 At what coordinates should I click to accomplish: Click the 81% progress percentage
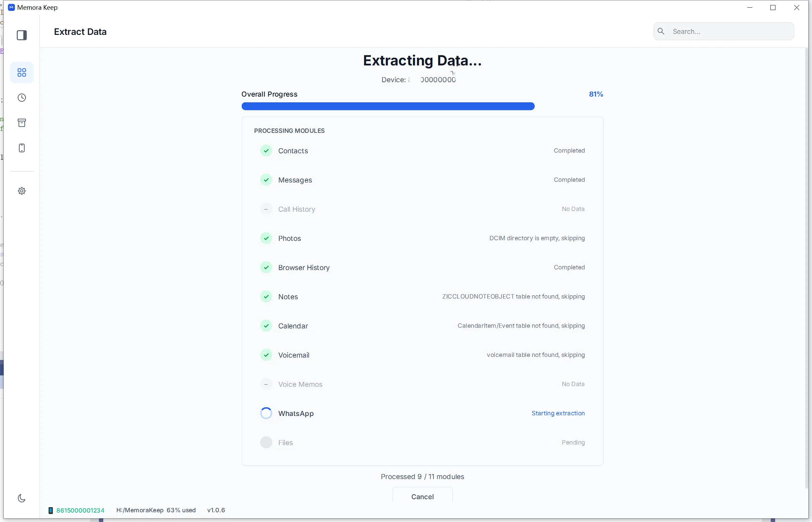[x=596, y=94]
